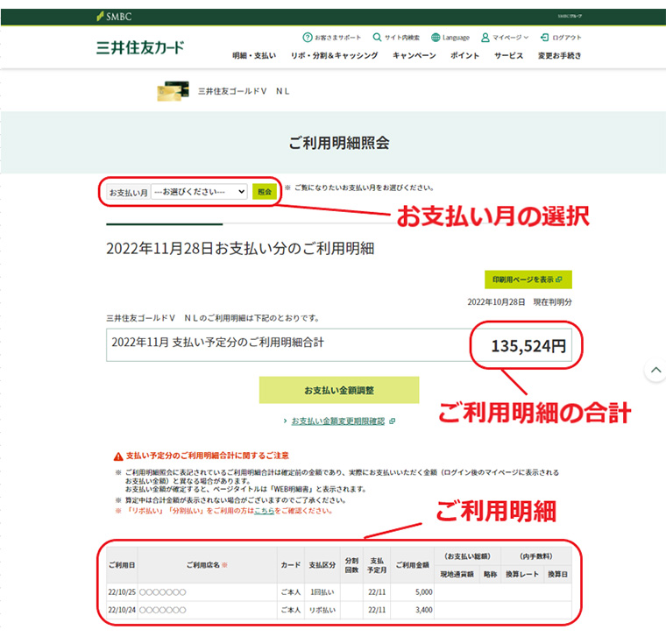Click the ご利用日 column header
Image resolution: width=666 pixels, height=644 pixels.
pyautogui.click(x=122, y=565)
